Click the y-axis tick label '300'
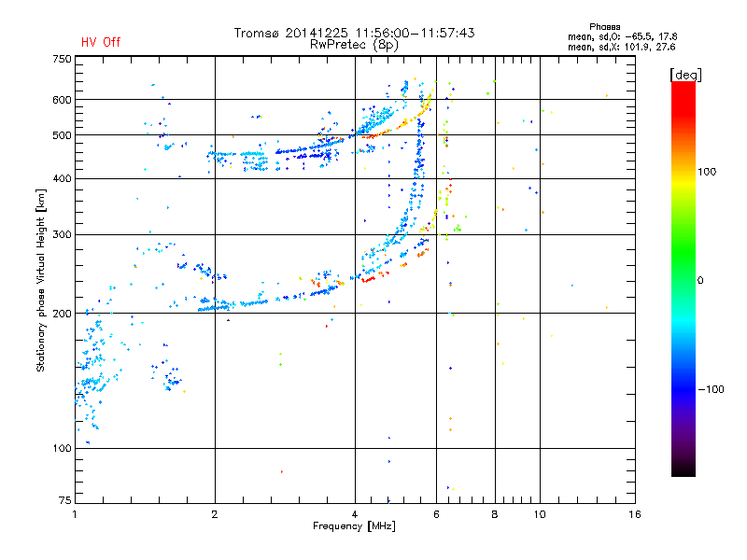 tap(63, 235)
